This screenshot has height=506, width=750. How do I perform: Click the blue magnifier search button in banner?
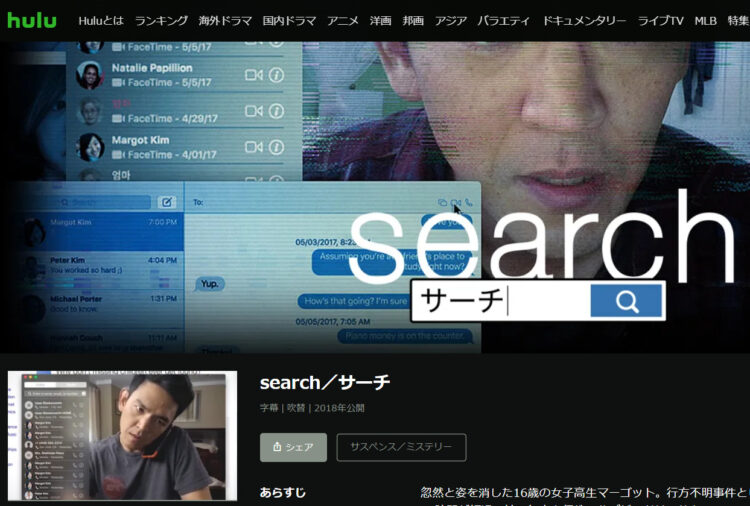pyautogui.click(x=627, y=300)
